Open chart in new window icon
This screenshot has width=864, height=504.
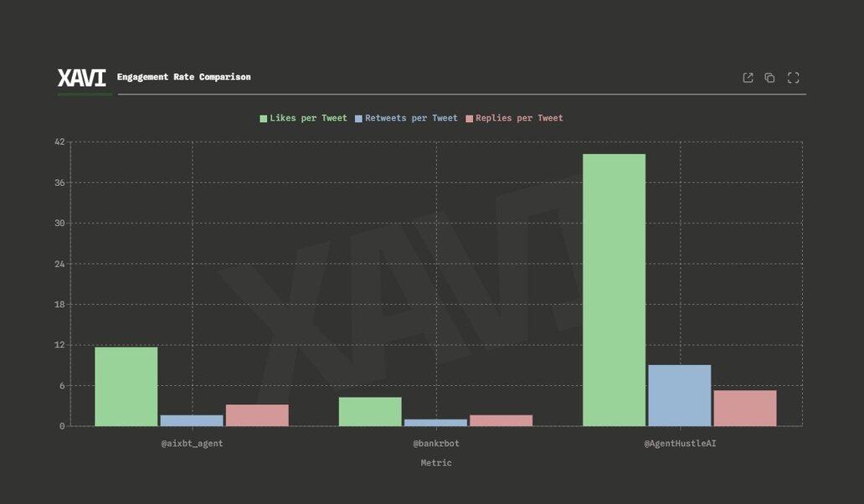[748, 78]
